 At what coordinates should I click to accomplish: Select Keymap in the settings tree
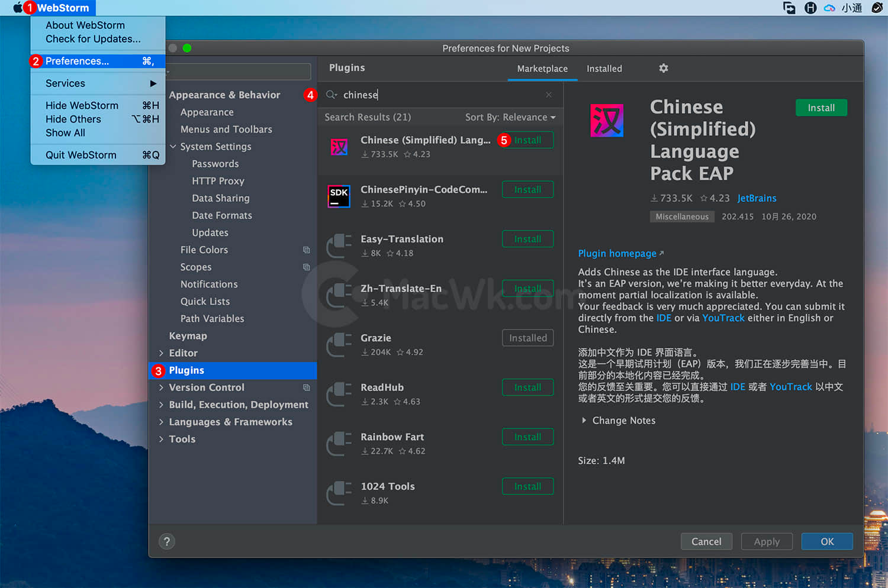(188, 336)
